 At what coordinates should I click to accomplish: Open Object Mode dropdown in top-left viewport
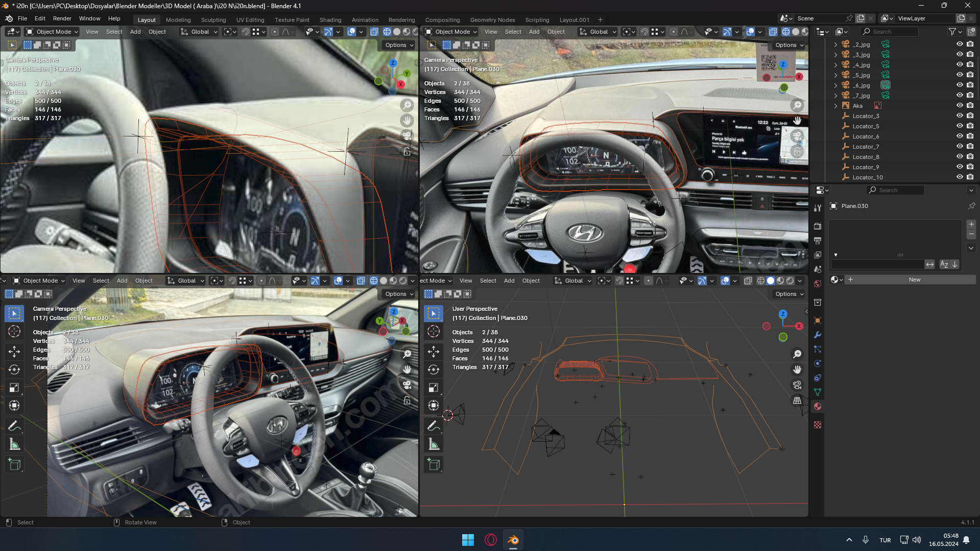(52, 32)
